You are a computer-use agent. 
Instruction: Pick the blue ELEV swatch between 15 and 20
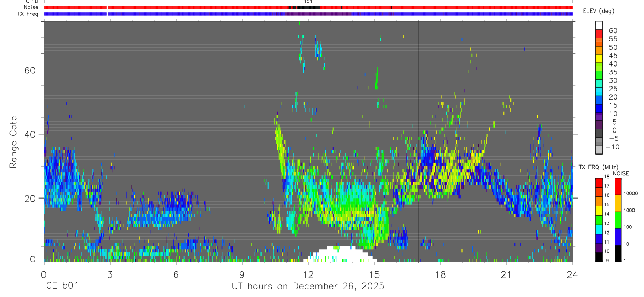coord(599,101)
